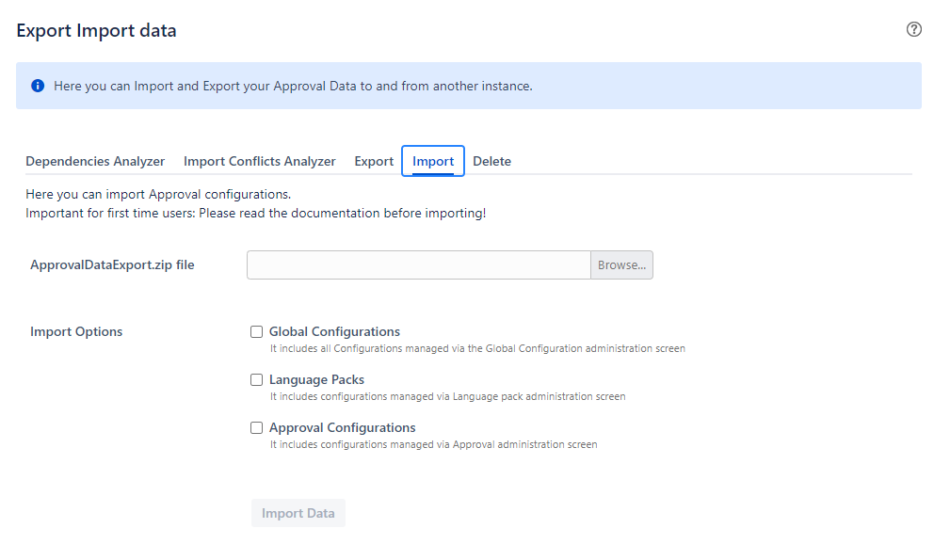934x560 pixels.
Task: Click the Import Options label
Action: point(76,332)
